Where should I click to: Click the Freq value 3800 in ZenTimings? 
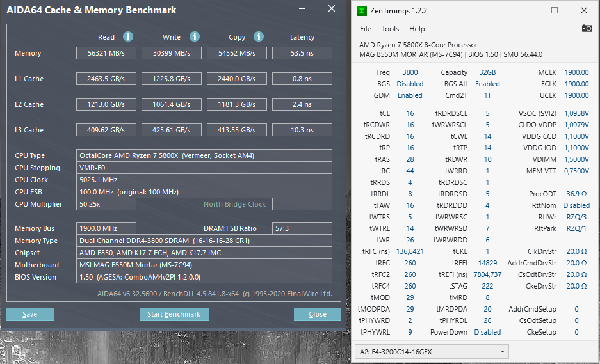coord(410,72)
